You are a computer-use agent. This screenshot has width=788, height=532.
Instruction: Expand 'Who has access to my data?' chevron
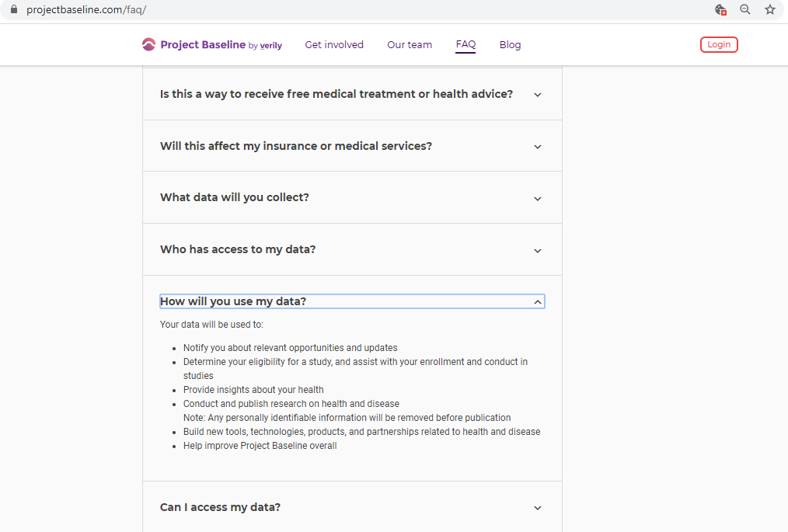pos(537,251)
